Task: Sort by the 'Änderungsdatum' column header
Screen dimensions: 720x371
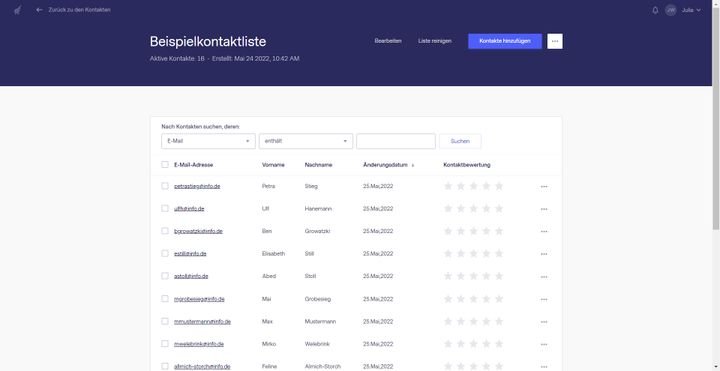Action: coord(385,165)
